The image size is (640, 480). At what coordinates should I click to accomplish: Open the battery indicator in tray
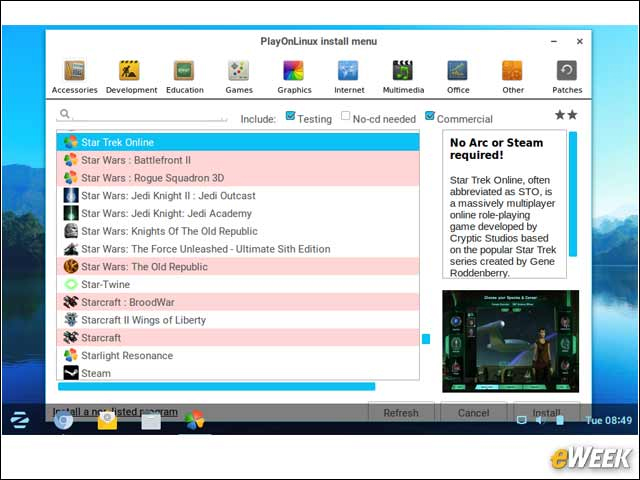560,420
